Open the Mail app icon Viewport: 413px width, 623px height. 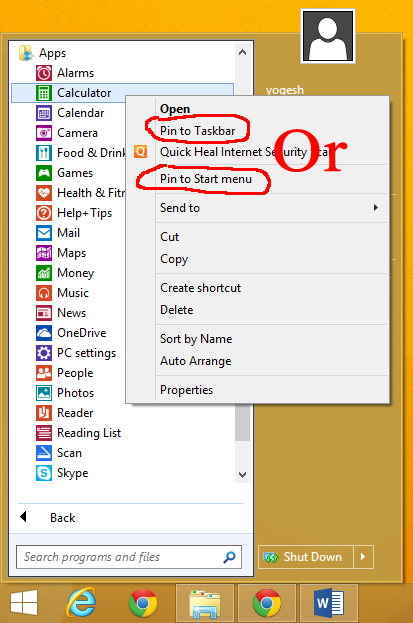[44, 233]
